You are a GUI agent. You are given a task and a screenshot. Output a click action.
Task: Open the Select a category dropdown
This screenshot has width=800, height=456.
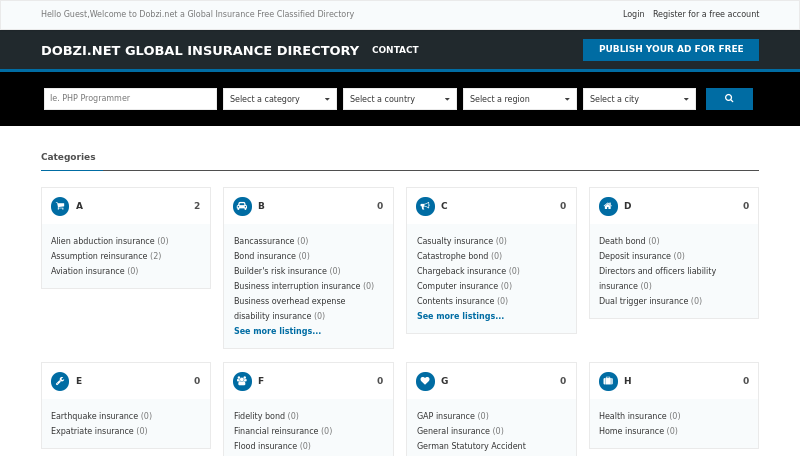coord(280,99)
